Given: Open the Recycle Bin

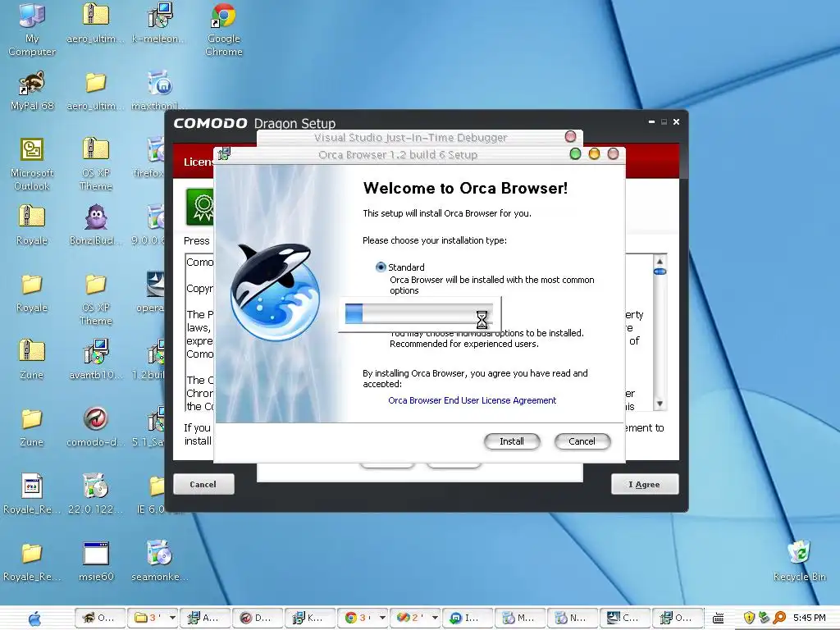Looking at the screenshot, I should tap(799, 561).
